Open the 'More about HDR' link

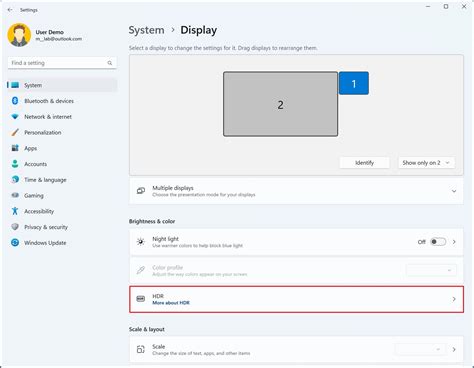171,303
